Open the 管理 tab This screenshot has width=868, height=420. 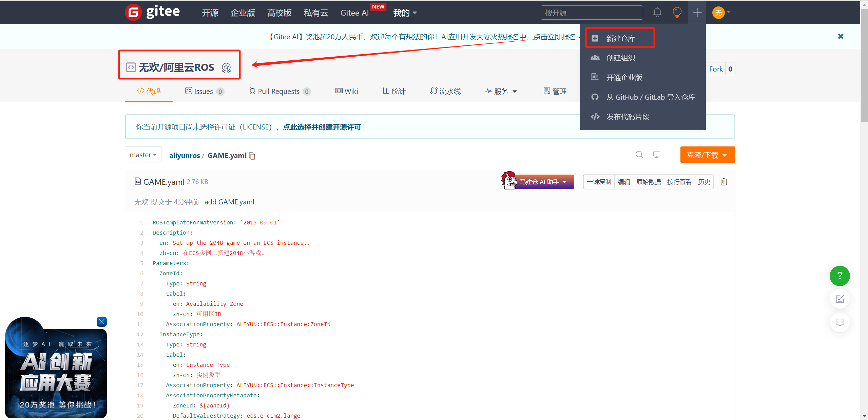point(555,91)
